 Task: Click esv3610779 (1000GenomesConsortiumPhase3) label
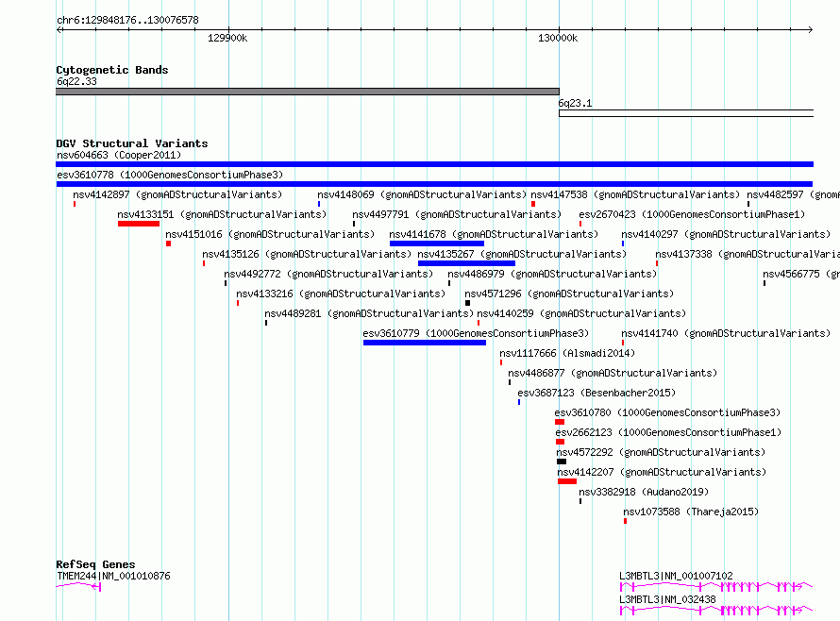pyautogui.click(x=476, y=333)
